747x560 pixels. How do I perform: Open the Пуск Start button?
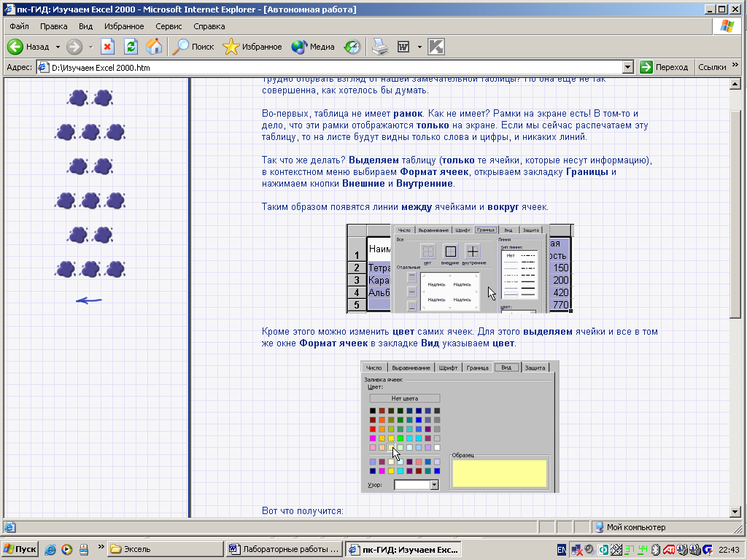20,549
